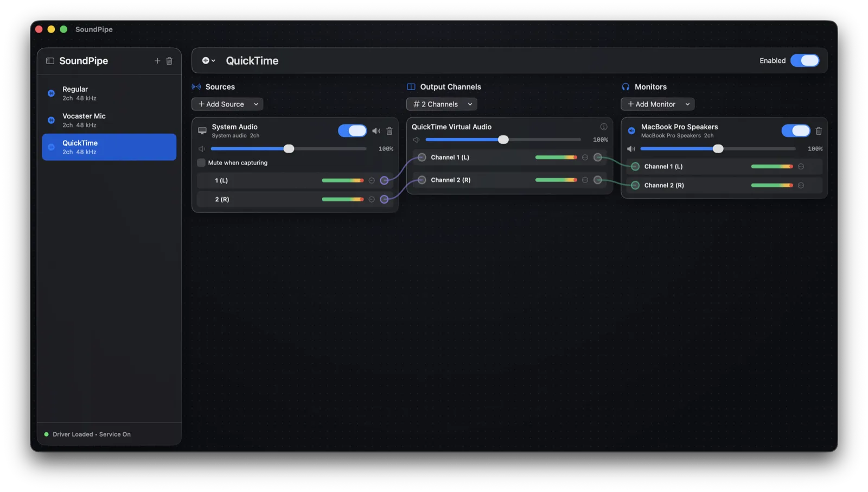
Task: Click the Driver Loaded status indicator
Action: (x=46, y=434)
